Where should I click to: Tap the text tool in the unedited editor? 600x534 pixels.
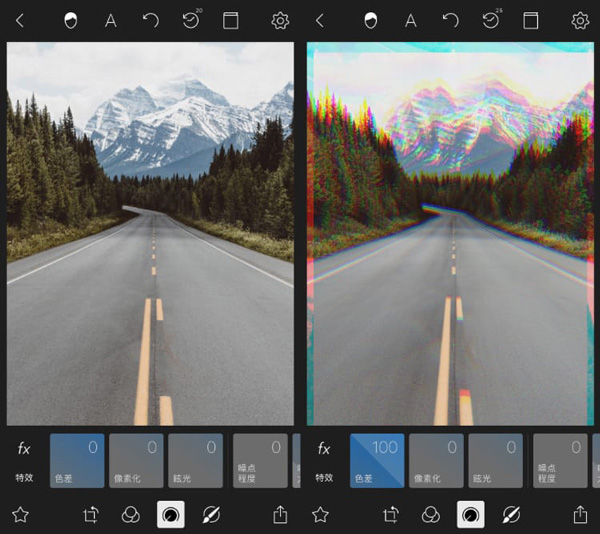(x=111, y=20)
